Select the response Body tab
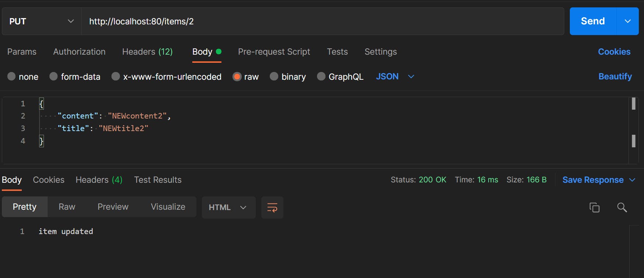This screenshot has height=278, width=644. 12,180
